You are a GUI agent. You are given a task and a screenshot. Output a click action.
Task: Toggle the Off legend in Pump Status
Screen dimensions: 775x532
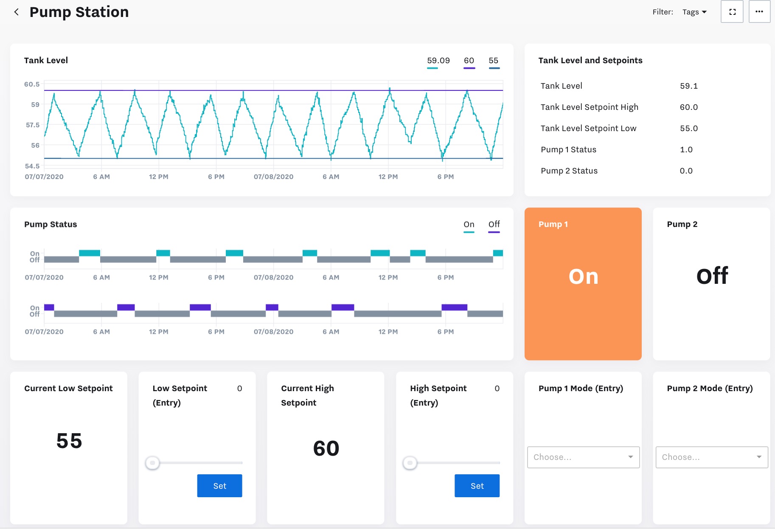click(x=494, y=226)
